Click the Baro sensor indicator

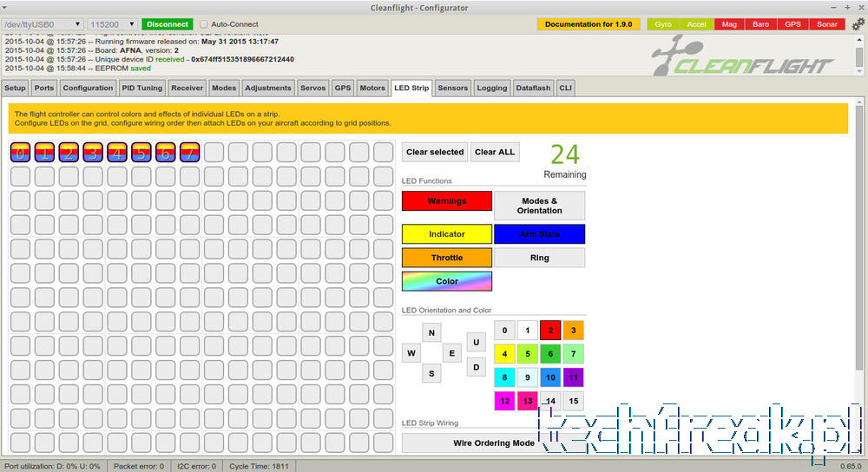pos(760,24)
